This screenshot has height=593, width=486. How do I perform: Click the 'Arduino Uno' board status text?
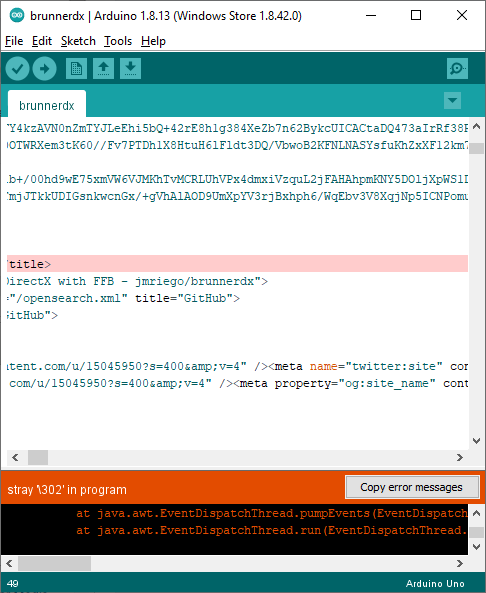pos(435,584)
